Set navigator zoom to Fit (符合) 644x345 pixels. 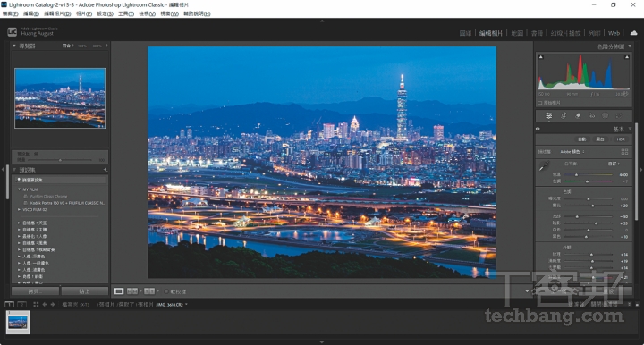[x=66, y=46]
